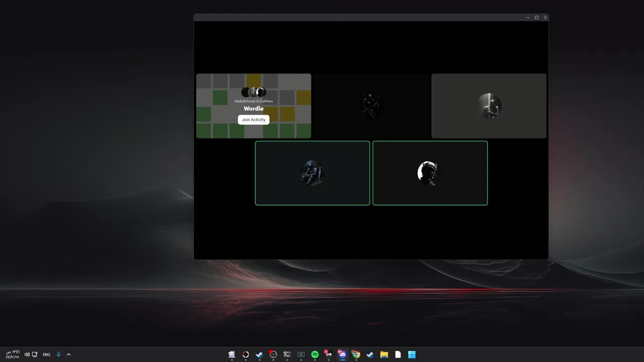644x362 pixels.
Task: Select the gray participant tile at top right
Action: (489, 106)
